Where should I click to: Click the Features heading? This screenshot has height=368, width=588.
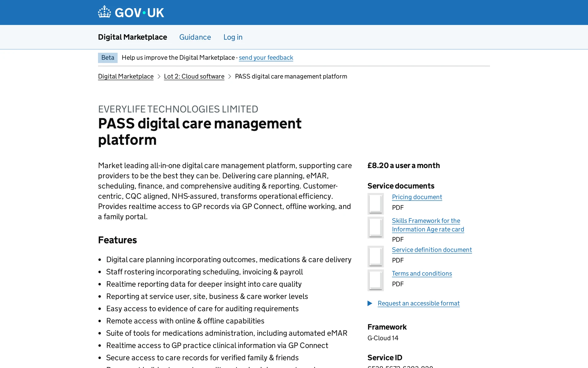pos(117,240)
